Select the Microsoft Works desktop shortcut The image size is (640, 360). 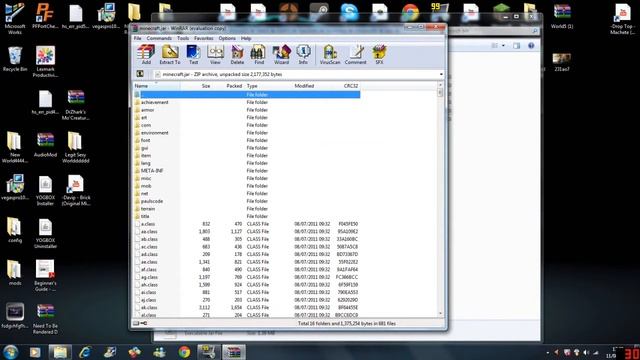pos(15,18)
